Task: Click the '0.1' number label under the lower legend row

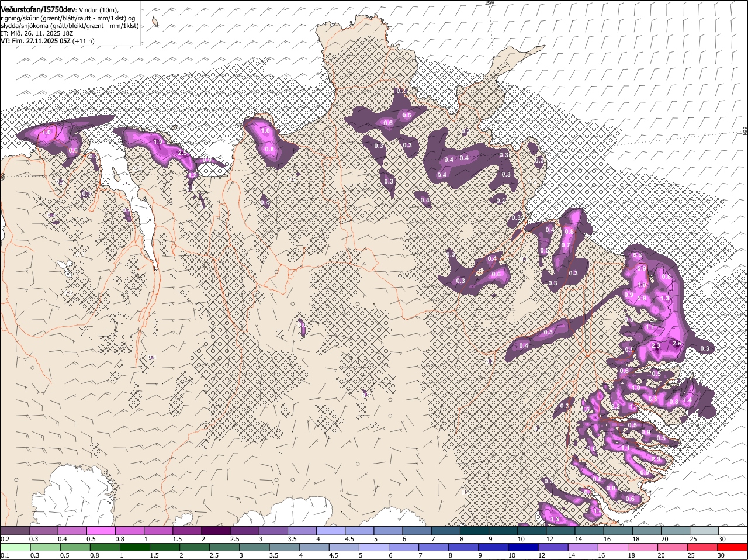Action: click(5, 555)
